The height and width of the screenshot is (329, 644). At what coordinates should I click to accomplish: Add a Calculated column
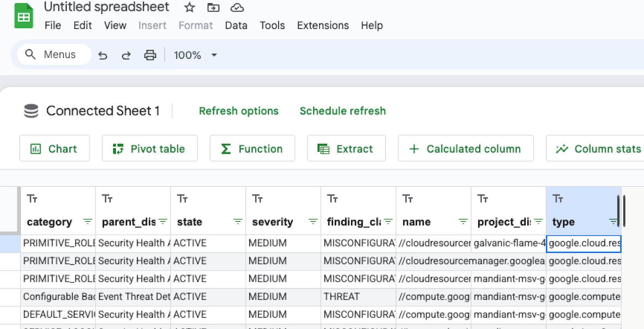pos(466,149)
